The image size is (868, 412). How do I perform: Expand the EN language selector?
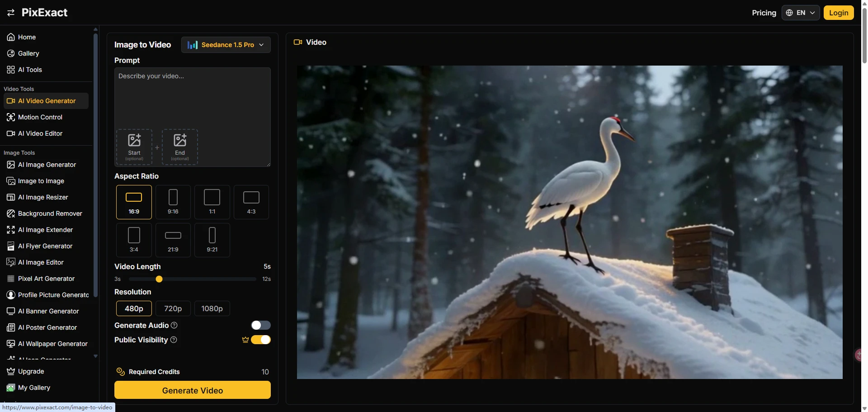800,13
